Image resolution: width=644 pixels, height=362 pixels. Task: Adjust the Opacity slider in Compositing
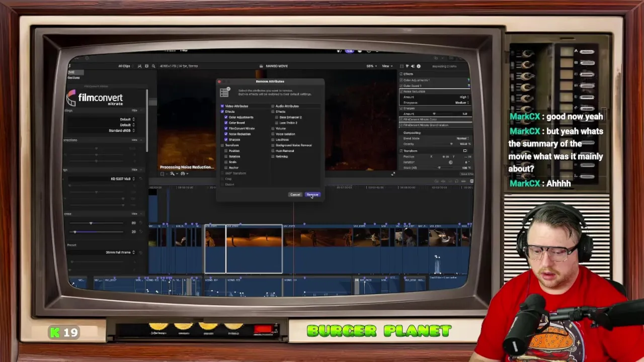tap(451, 144)
